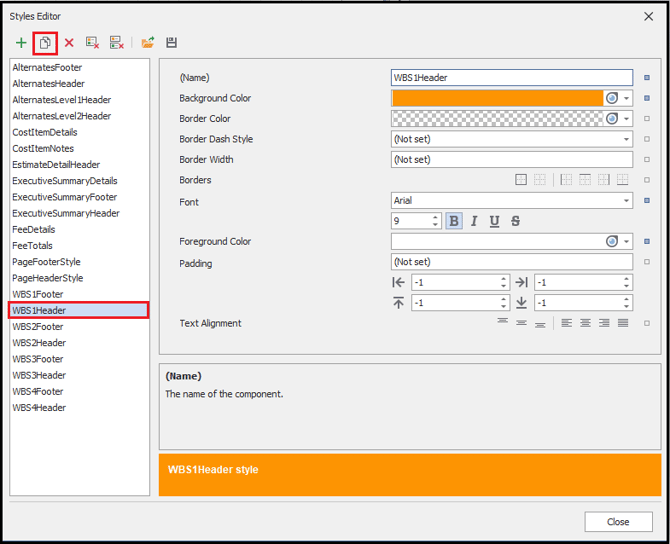670x544 pixels.
Task: Click the property marker next to Borders
Action: click(647, 180)
